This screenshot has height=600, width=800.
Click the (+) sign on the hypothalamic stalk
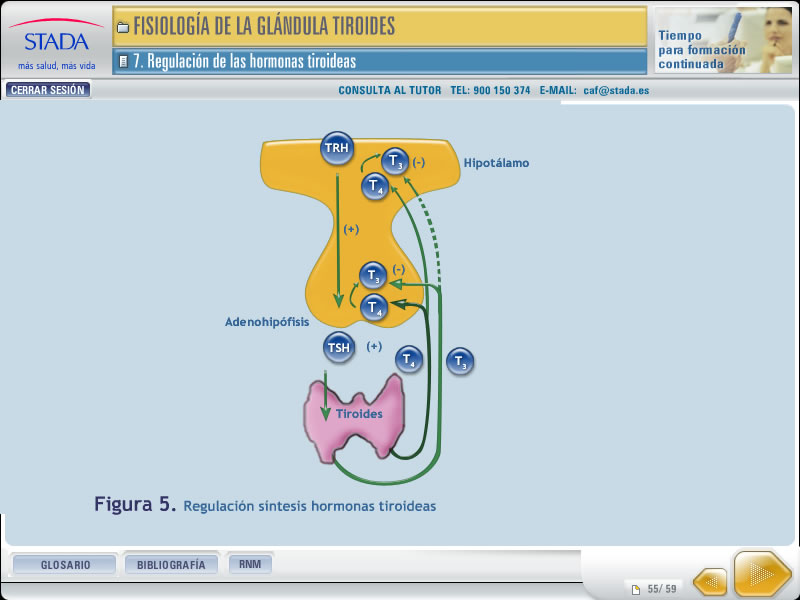point(351,230)
